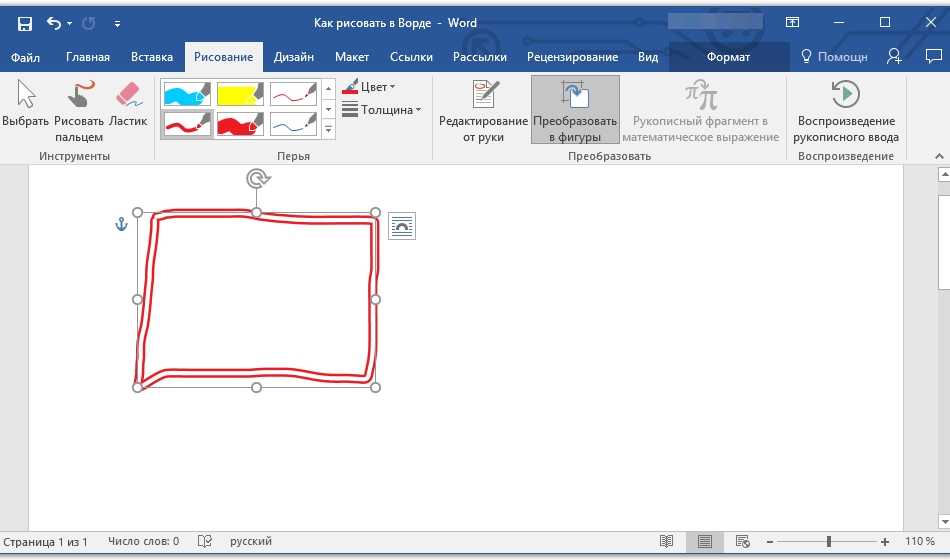This screenshot has height=560, width=950.
Task: Click Редактирование от руки button
Action: click(483, 110)
